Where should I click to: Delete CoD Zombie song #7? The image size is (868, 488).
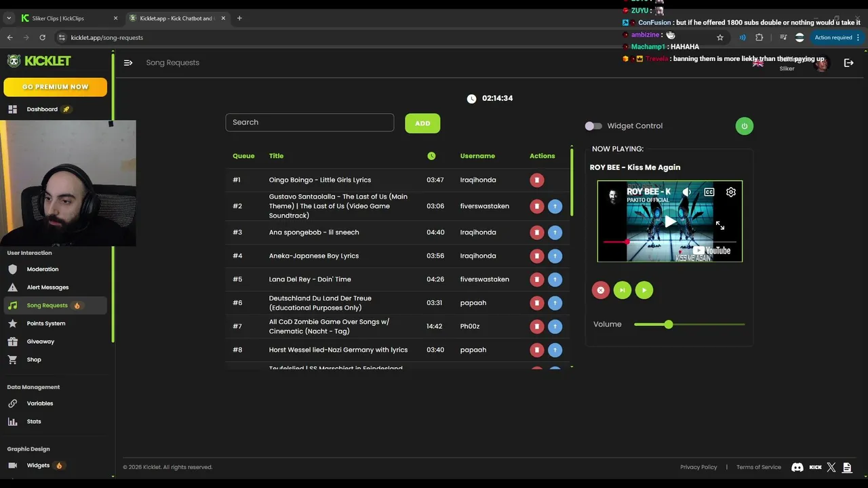536,326
